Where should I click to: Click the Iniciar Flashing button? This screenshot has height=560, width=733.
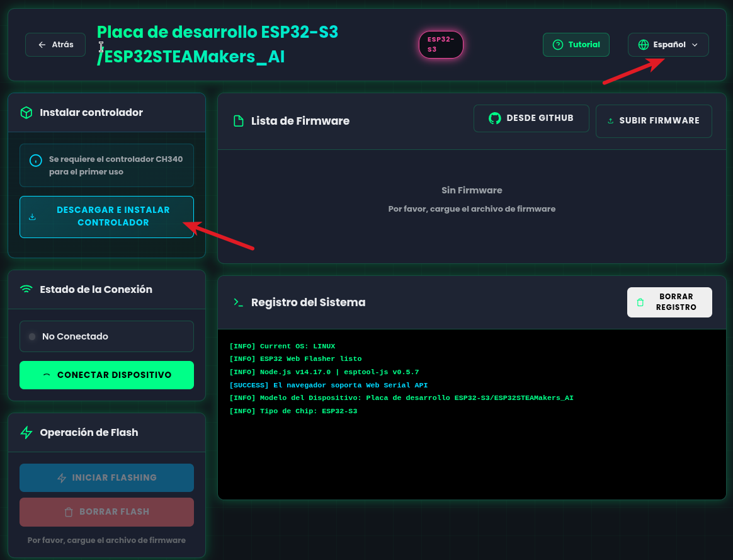click(106, 477)
